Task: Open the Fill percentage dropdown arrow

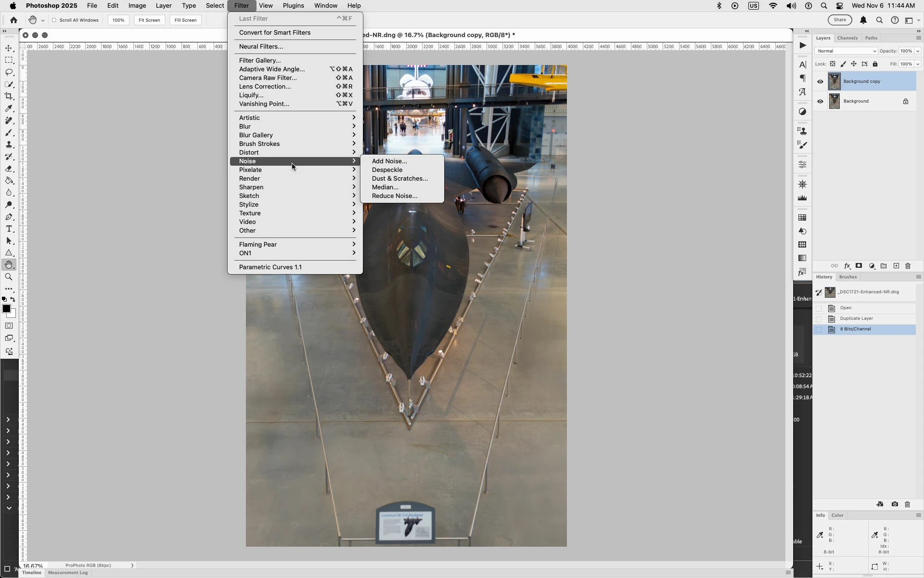Action: 918,64
